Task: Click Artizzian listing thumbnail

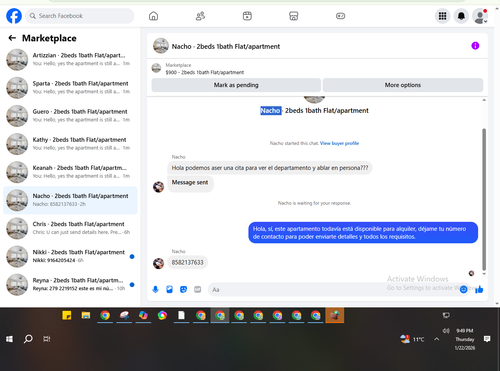Action: pyautogui.click(x=17, y=60)
